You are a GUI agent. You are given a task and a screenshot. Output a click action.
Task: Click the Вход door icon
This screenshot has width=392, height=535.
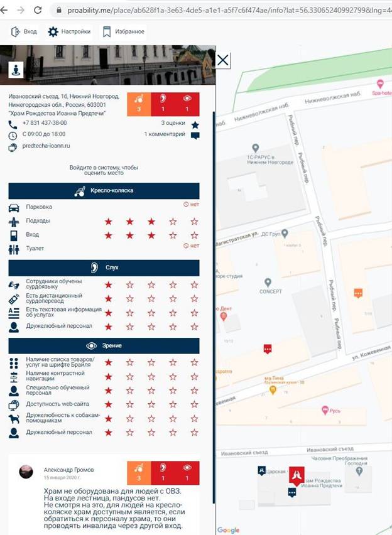14,235
